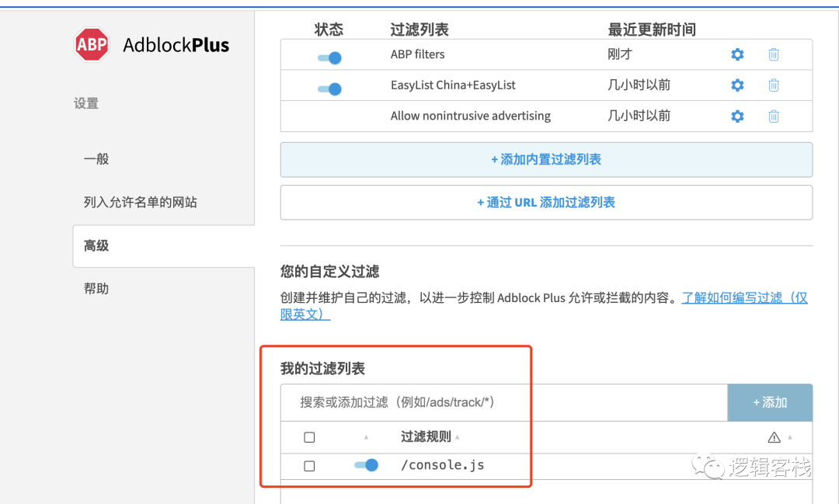Click the Adblock Plus ABP logo
Viewport: 839px width, 504px height.
point(92,45)
